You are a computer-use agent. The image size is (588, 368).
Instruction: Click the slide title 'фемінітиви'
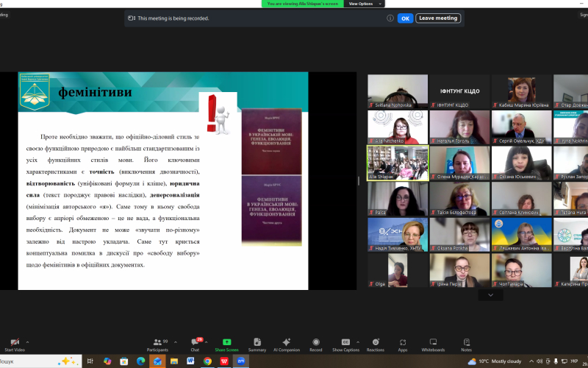pos(95,92)
